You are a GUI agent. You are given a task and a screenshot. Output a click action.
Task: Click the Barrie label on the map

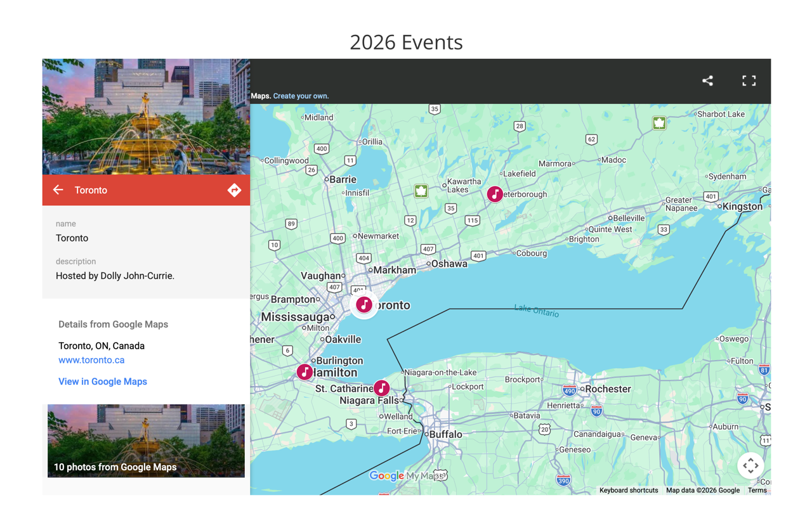pos(343,179)
